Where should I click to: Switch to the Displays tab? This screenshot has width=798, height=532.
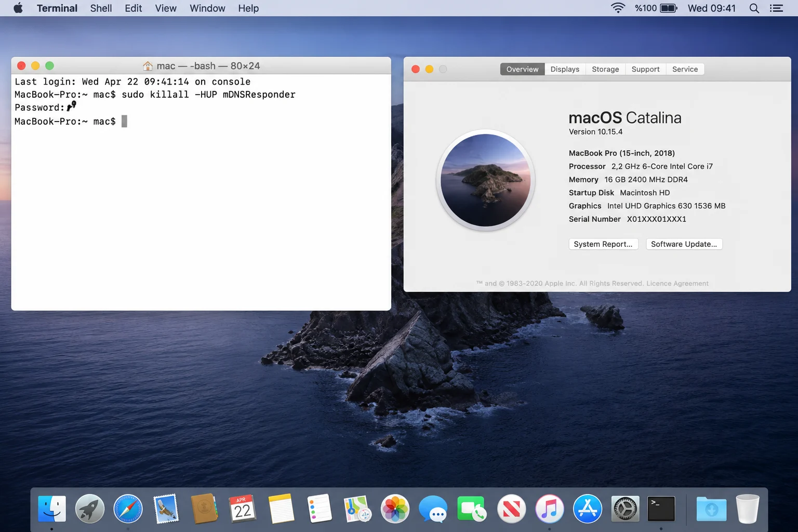click(x=565, y=69)
